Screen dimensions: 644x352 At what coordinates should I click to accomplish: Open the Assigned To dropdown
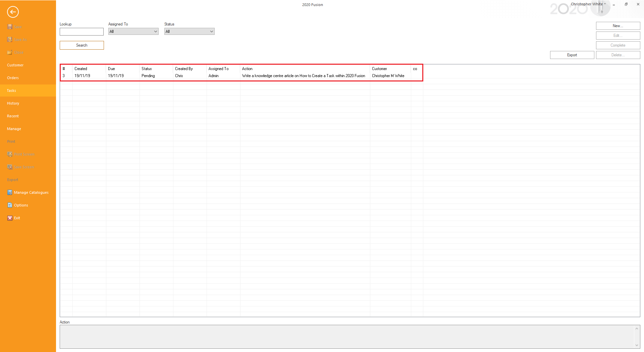(x=133, y=32)
